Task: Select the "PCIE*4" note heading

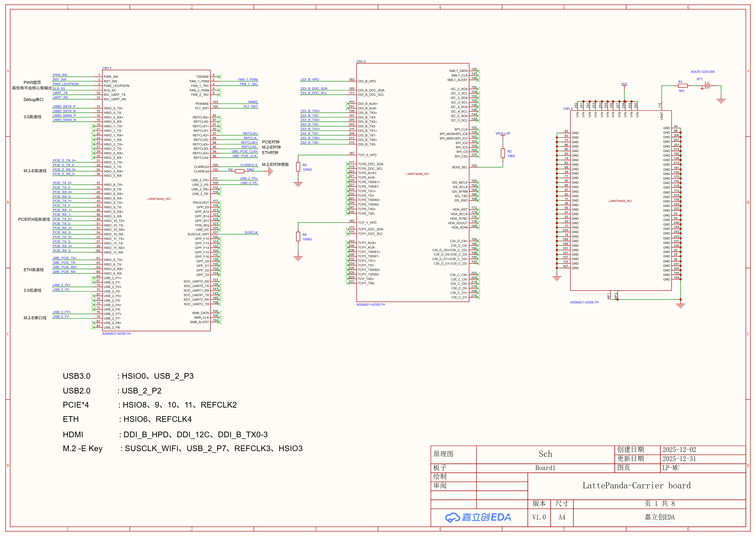Action: click(76, 405)
